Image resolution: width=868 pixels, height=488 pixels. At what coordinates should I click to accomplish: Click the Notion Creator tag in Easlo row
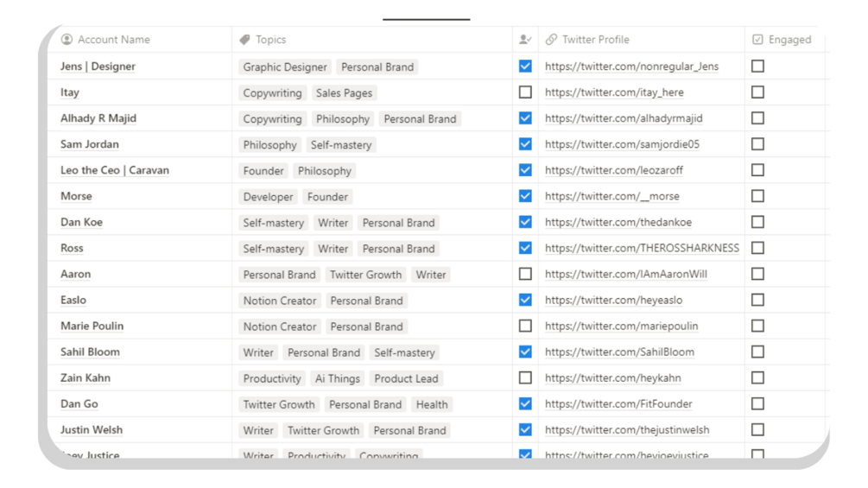280,301
